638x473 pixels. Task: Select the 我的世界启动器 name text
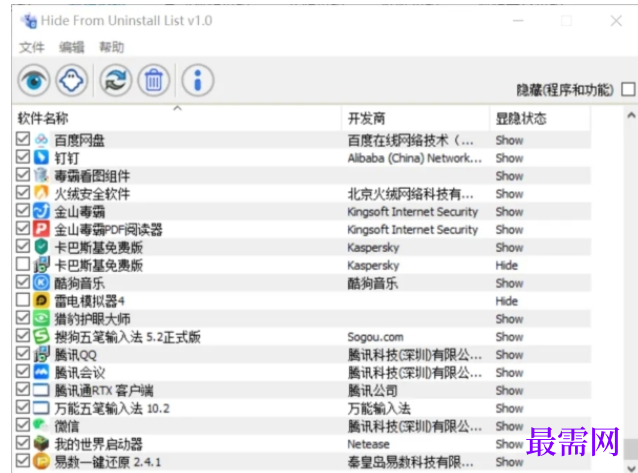[x=98, y=444]
